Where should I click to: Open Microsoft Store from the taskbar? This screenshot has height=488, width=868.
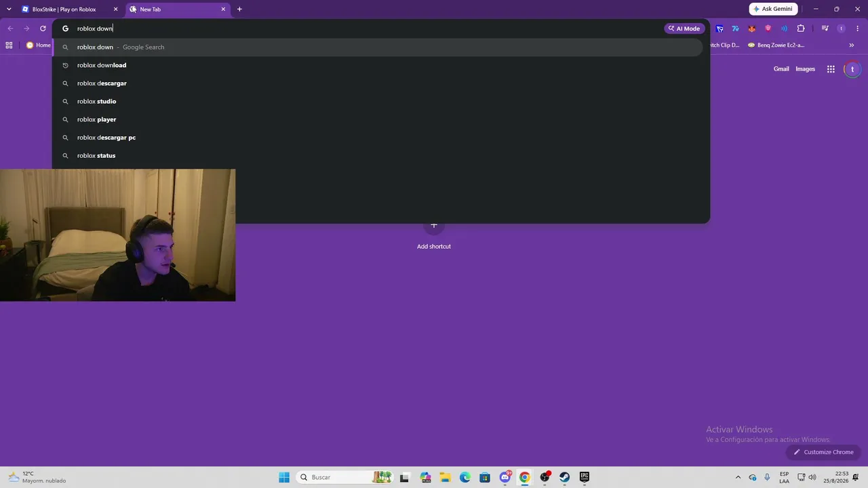[485, 477]
